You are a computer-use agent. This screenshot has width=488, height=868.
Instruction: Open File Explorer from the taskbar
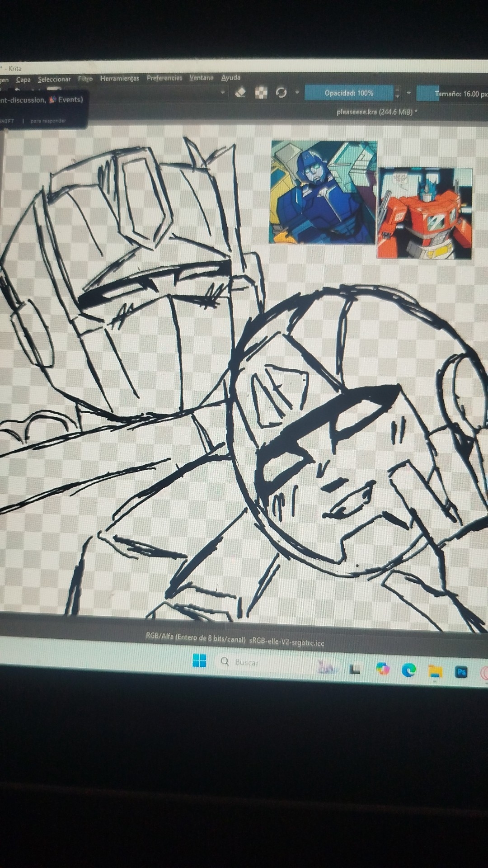coord(435,671)
